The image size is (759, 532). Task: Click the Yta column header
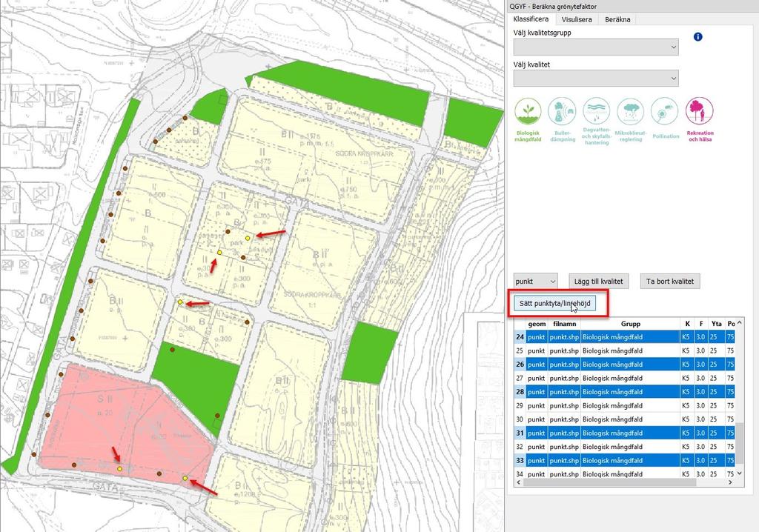click(717, 324)
